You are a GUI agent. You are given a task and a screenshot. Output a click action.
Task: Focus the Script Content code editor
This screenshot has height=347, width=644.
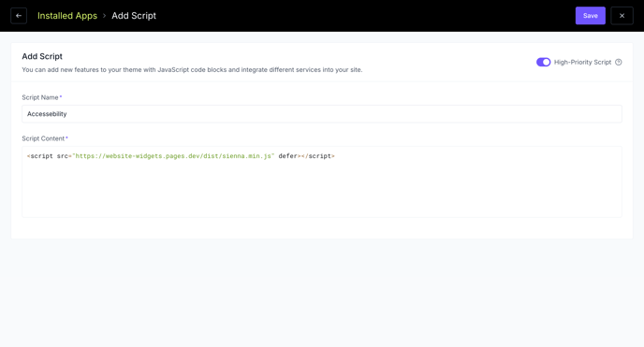(322, 181)
